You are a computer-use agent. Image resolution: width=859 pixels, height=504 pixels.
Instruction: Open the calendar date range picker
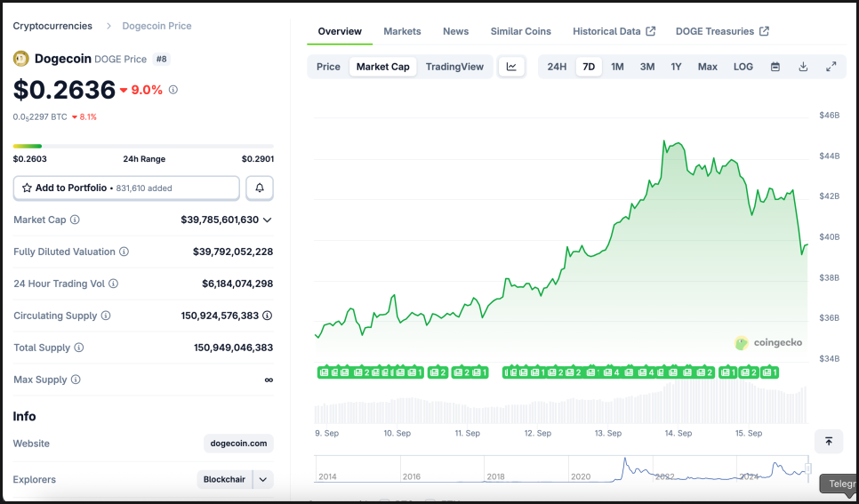(x=775, y=67)
